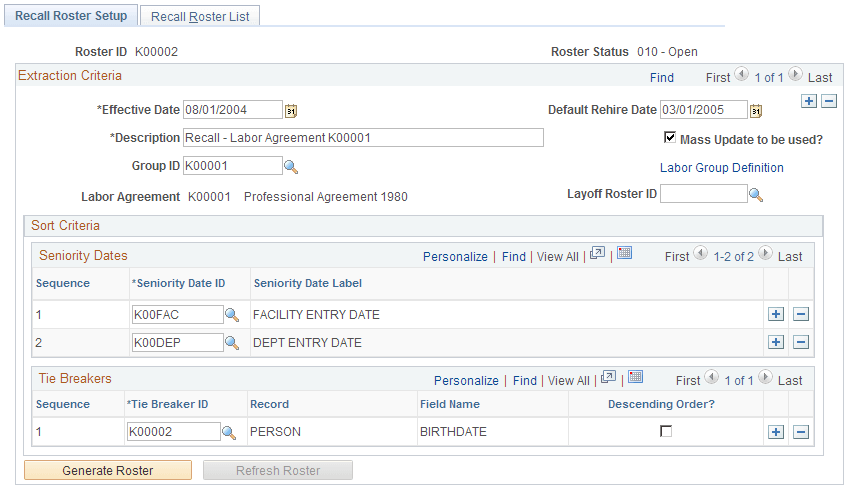This screenshot has width=851, height=490.
Task: Personalize the Tie Breakers grid
Action: pos(466,381)
